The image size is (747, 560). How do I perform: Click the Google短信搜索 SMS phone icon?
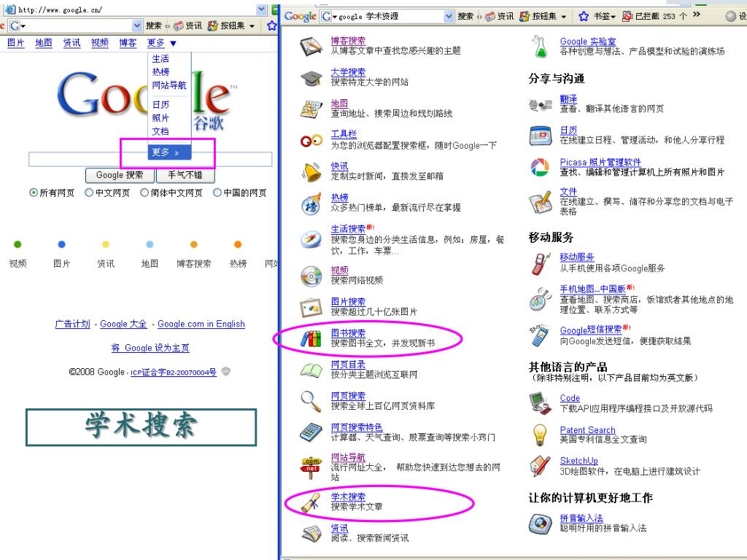[x=540, y=335]
